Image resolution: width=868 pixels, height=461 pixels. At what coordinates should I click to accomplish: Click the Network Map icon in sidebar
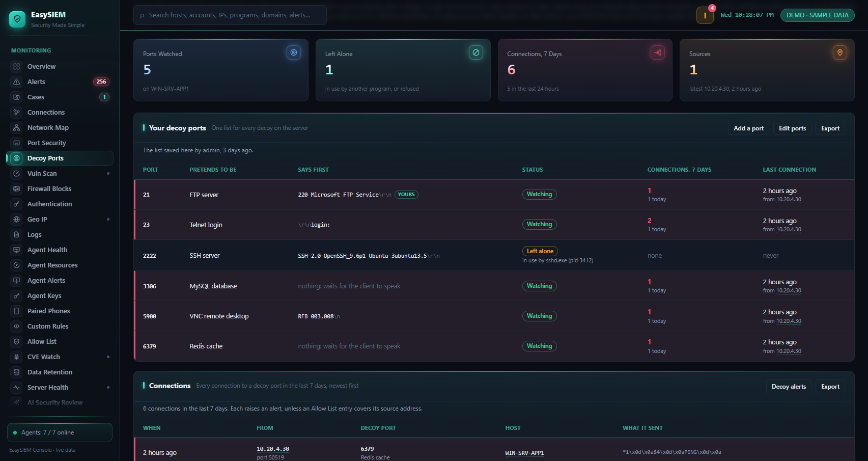click(x=17, y=128)
